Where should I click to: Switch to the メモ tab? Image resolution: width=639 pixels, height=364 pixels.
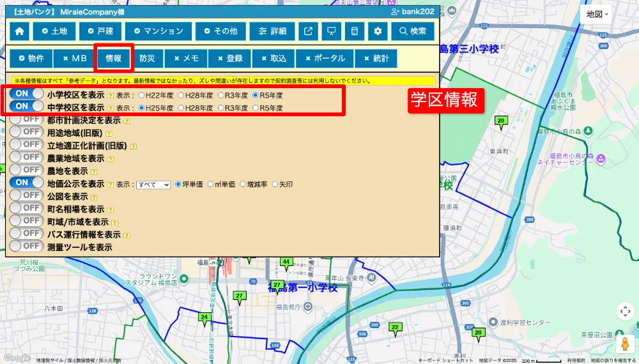pyautogui.click(x=186, y=58)
